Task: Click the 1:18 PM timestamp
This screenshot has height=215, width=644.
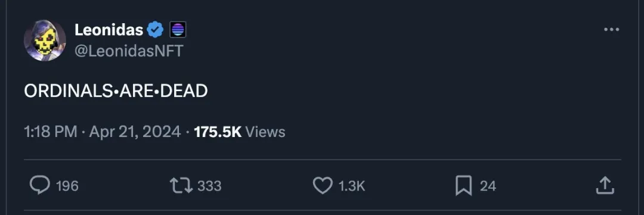Action: tap(51, 132)
